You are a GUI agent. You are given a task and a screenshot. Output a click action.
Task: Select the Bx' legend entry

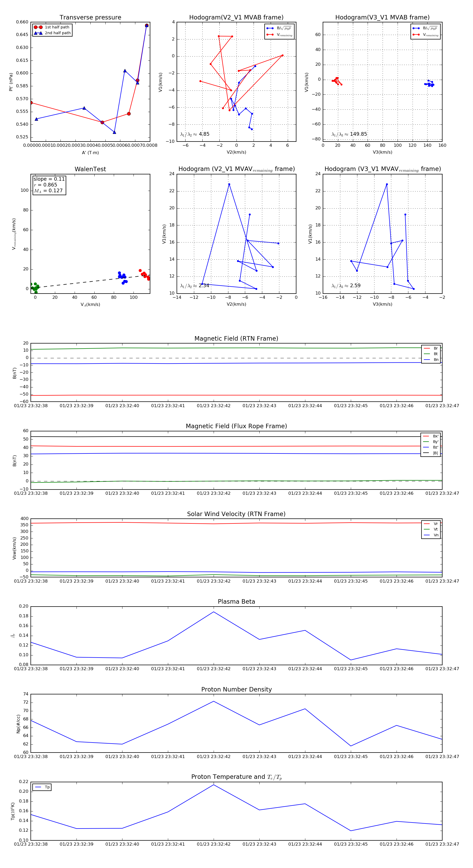(x=431, y=436)
